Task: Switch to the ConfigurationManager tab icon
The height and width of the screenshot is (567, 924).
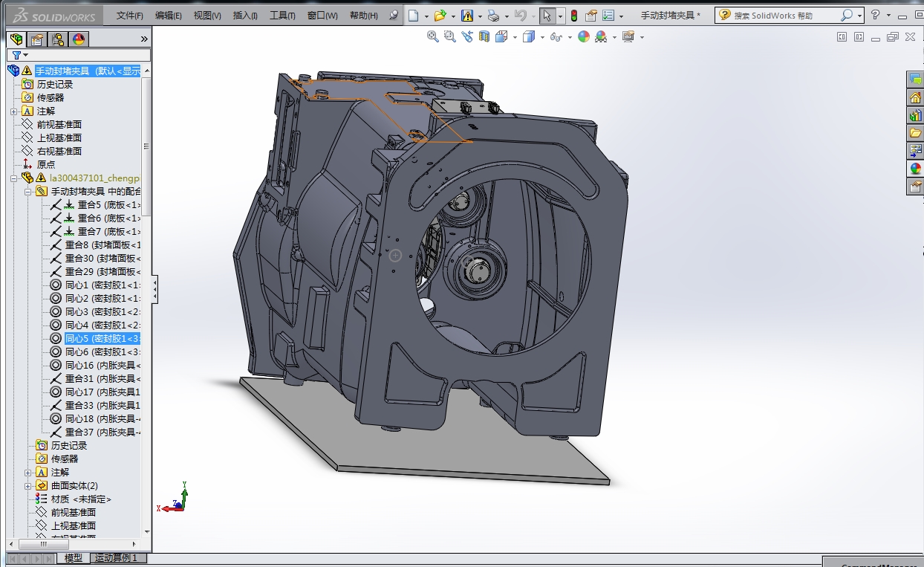Action: coord(58,39)
